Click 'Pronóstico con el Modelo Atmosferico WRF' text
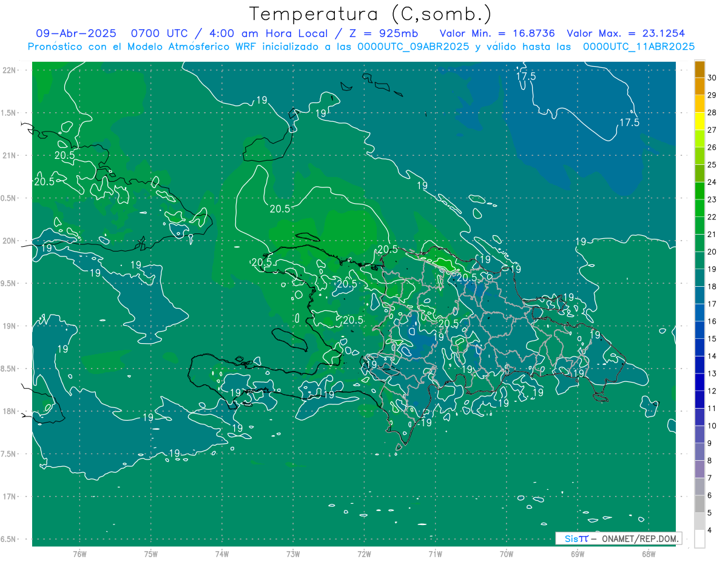This screenshot has width=728, height=562. tap(143, 46)
